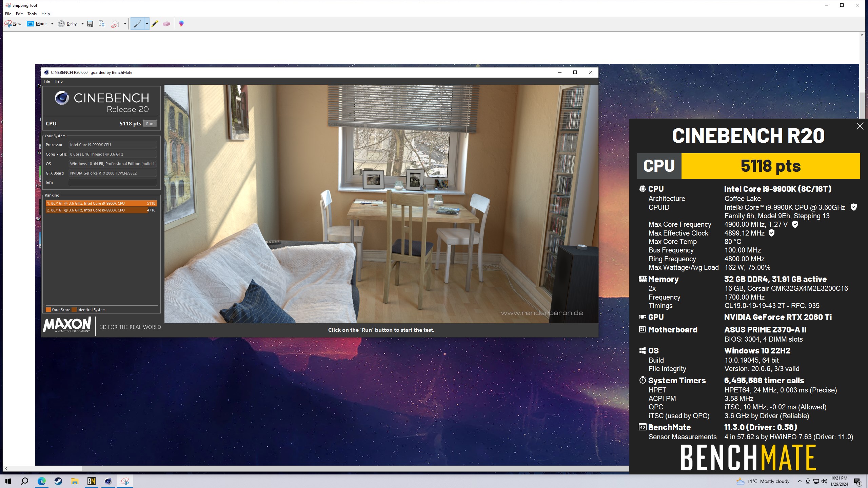Open Snipping Tool Edit menu
The image size is (868, 488).
pos(19,14)
